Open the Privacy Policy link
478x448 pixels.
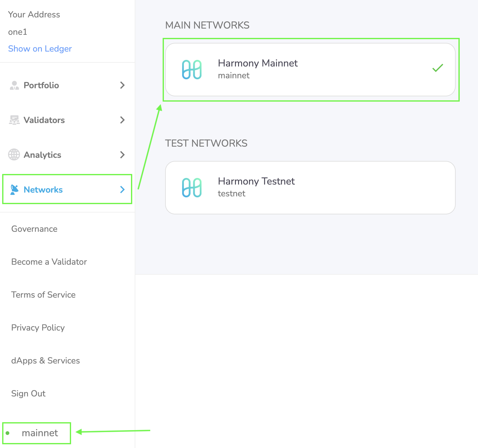(38, 328)
